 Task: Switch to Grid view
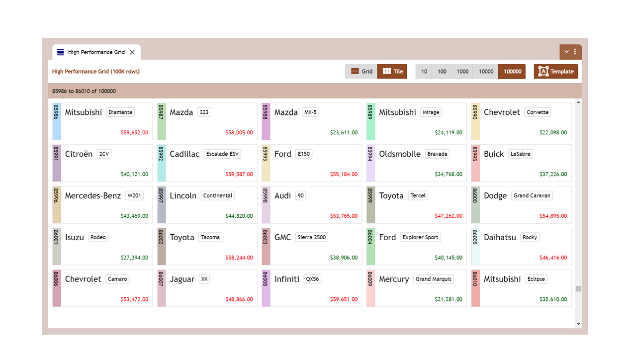[361, 72]
